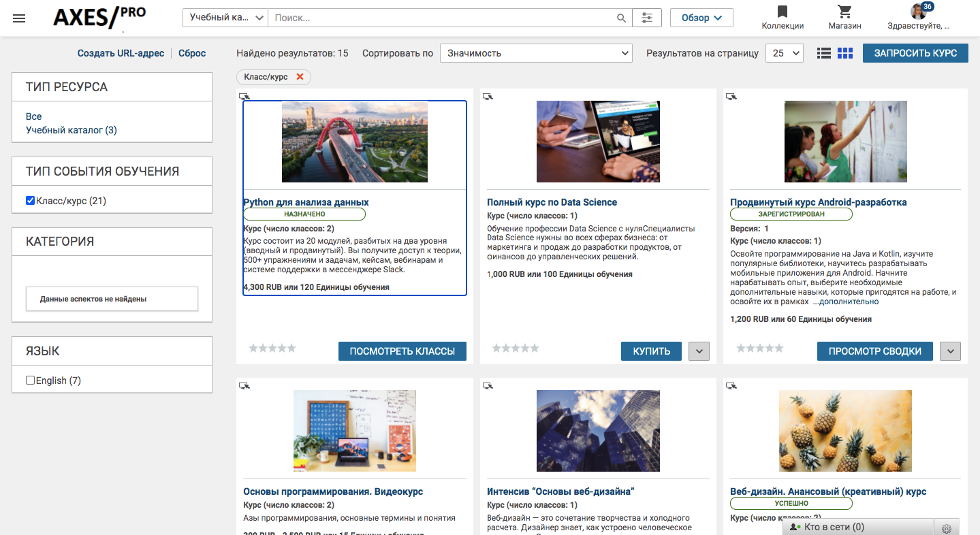Click the Назначено status badge
This screenshot has width=980, height=535.
(304, 214)
